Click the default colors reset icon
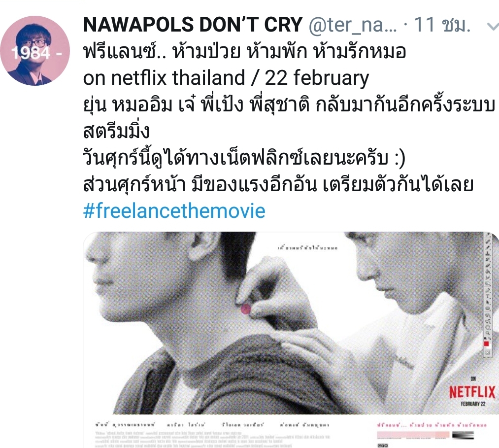 click(x=485, y=338)
